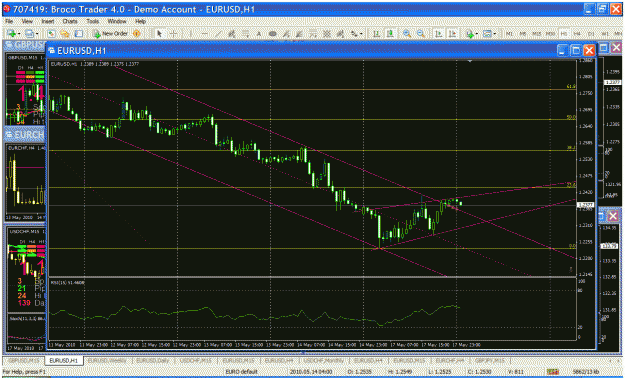Switch to EURUSD,Daily chart tab

point(153,360)
